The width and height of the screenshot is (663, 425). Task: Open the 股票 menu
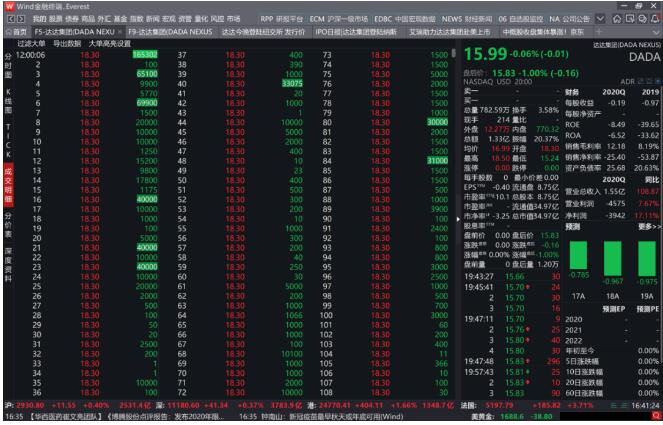[55, 19]
